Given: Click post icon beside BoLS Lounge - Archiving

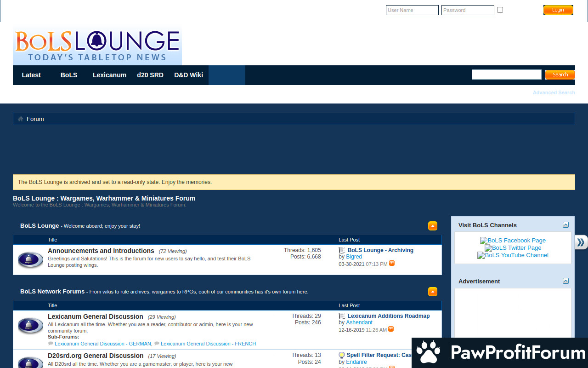Looking at the screenshot, I should pos(342,250).
